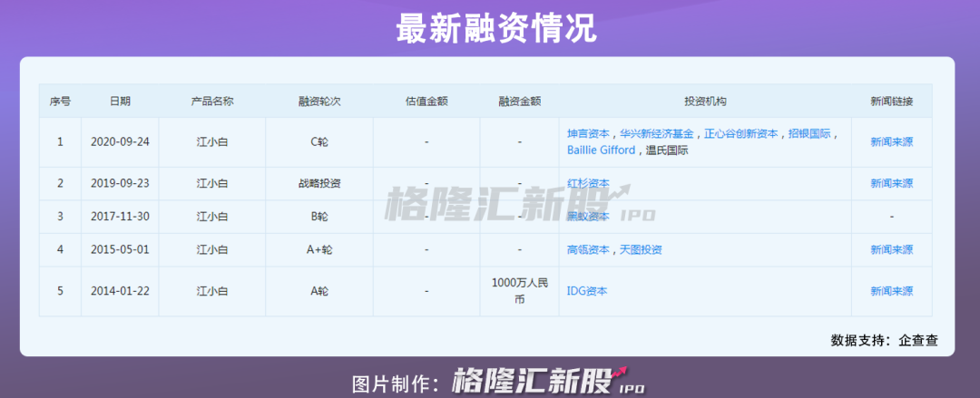Screen dimensions: 980x398
Task: Click 江小白 in the A轮 row
Action: (x=211, y=291)
